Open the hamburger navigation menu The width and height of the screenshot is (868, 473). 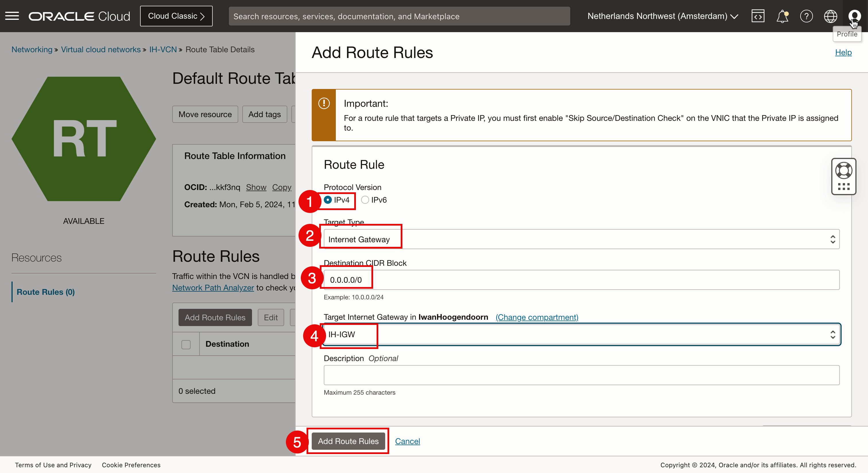(12, 16)
